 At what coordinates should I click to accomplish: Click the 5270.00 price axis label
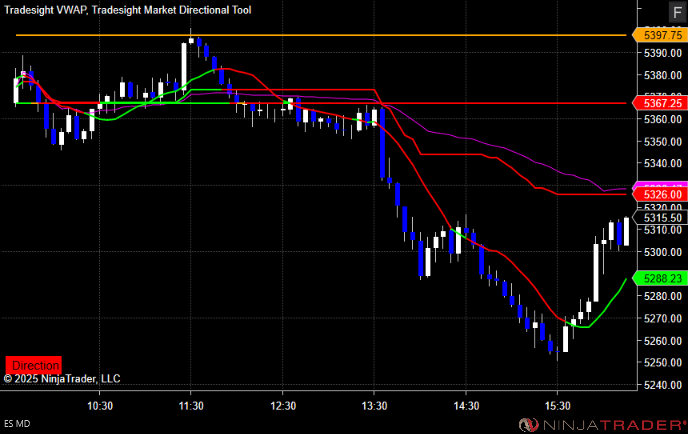tap(663, 318)
